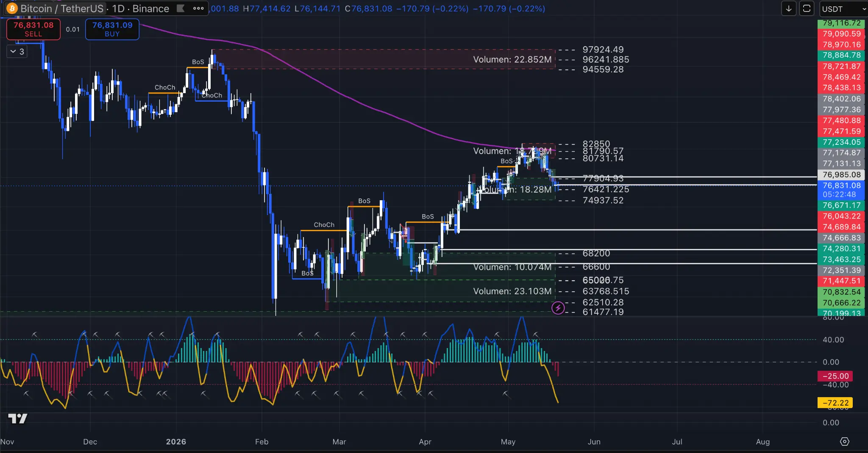Click the Aug label on time axis
The width and height of the screenshot is (868, 453).
pyautogui.click(x=763, y=442)
